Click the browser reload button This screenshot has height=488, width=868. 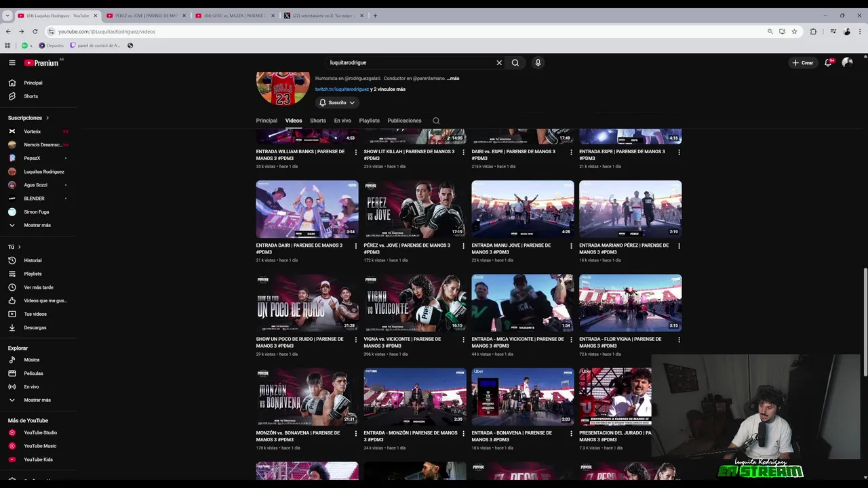pos(35,31)
